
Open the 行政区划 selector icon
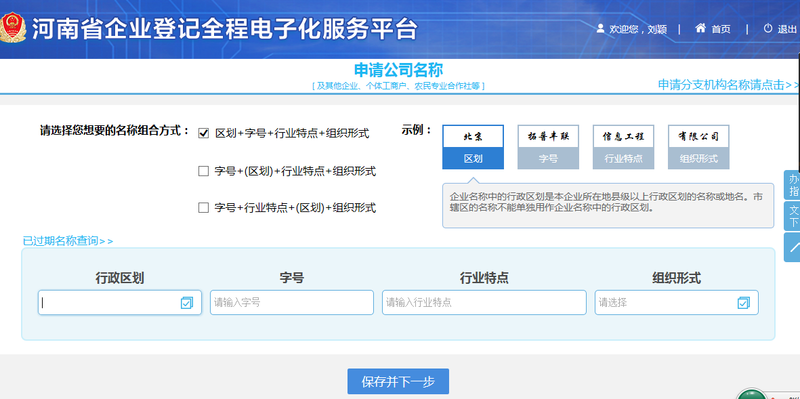pyautogui.click(x=186, y=303)
